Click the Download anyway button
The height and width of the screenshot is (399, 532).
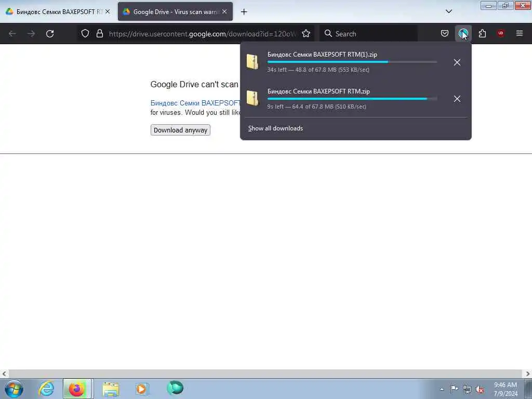pyautogui.click(x=180, y=130)
